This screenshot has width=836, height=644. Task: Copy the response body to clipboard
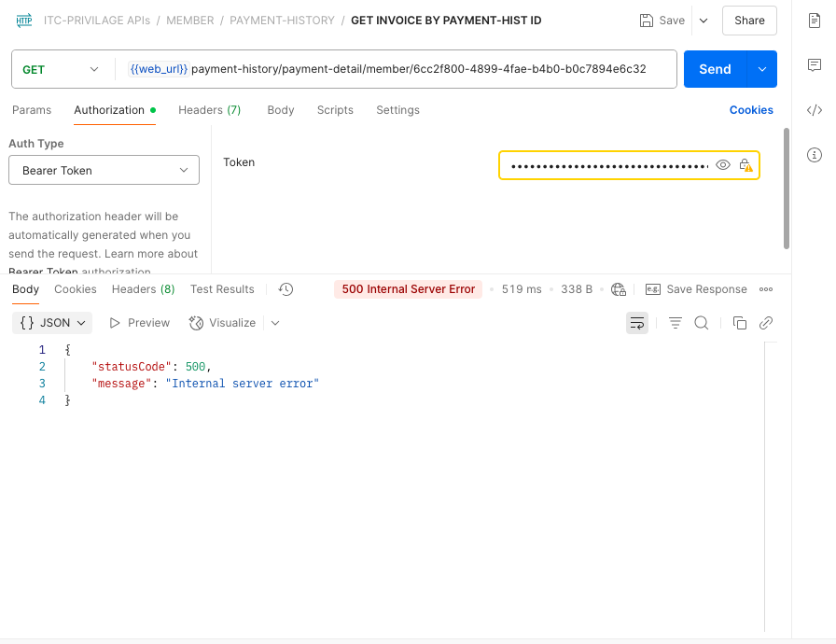pos(740,323)
